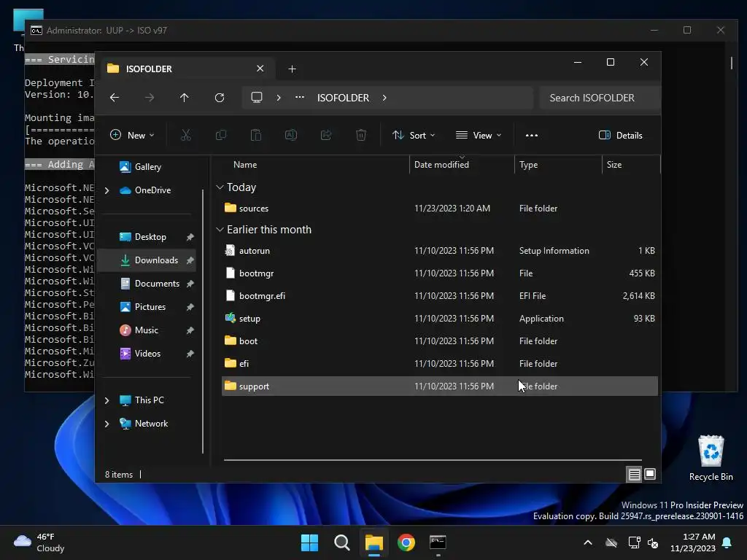Open the weather widget 46°F Cloudy
Viewport: 747px width, 560px height.
click(39, 542)
